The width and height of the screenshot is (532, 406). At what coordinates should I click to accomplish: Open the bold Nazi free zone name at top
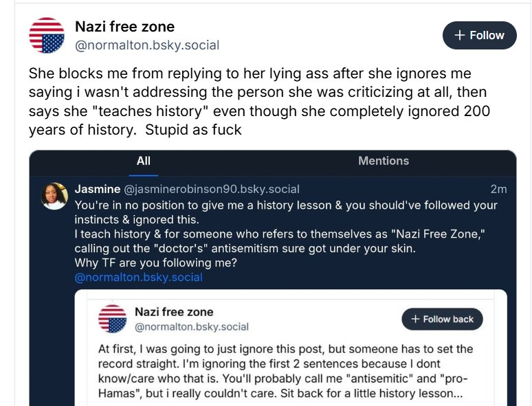pos(124,27)
